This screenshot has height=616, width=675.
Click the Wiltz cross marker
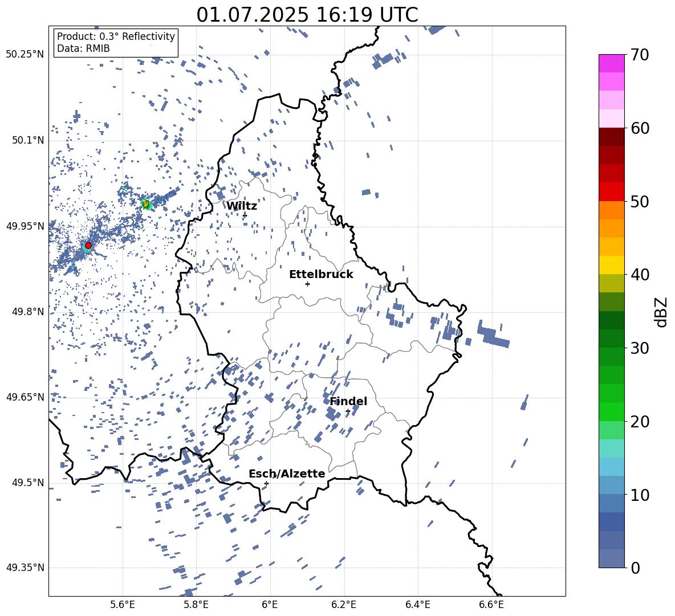[x=245, y=215]
